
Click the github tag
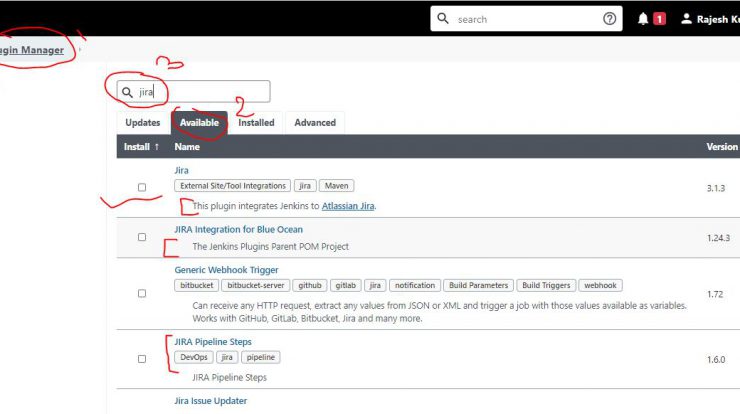(310, 286)
